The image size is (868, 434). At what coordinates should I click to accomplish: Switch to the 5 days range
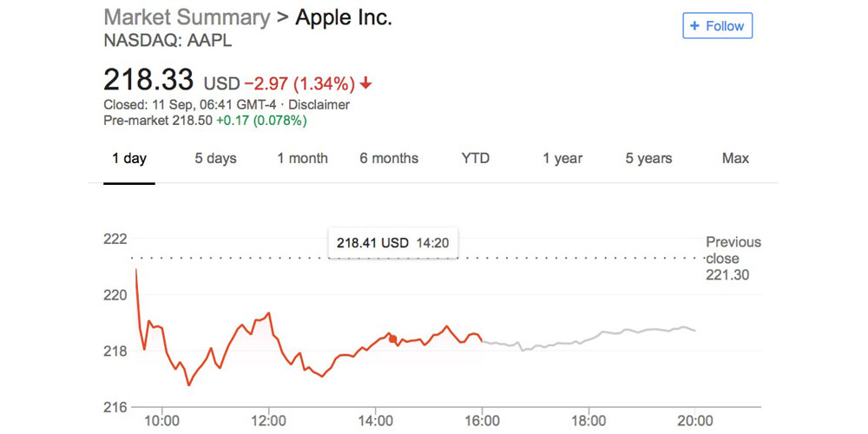click(x=215, y=158)
